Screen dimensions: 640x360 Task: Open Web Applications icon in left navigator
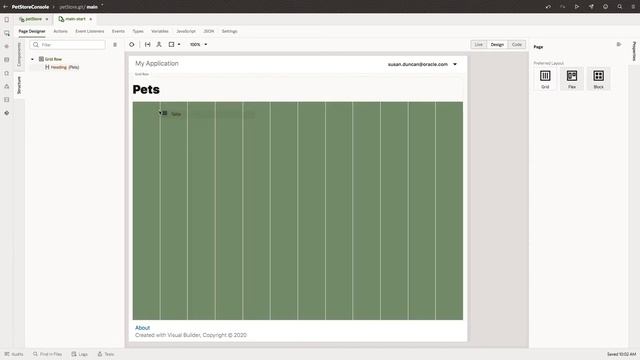(7, 33)
